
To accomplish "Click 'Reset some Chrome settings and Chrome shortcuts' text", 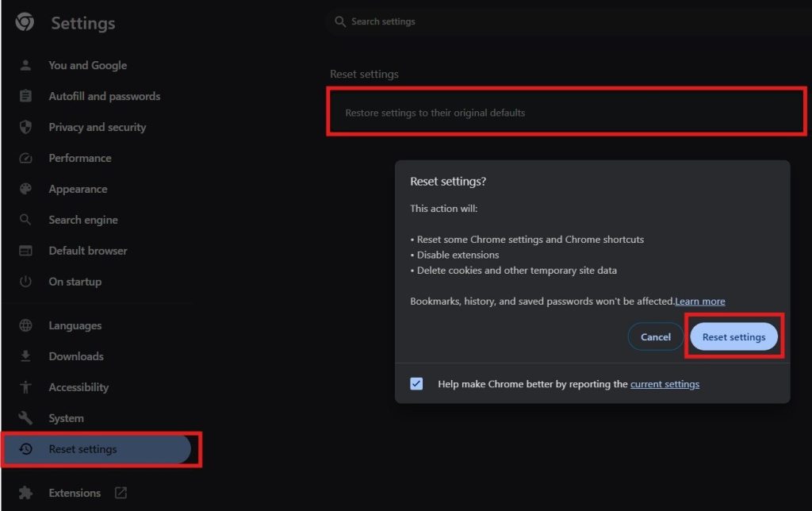I will (x=530, y=240).
